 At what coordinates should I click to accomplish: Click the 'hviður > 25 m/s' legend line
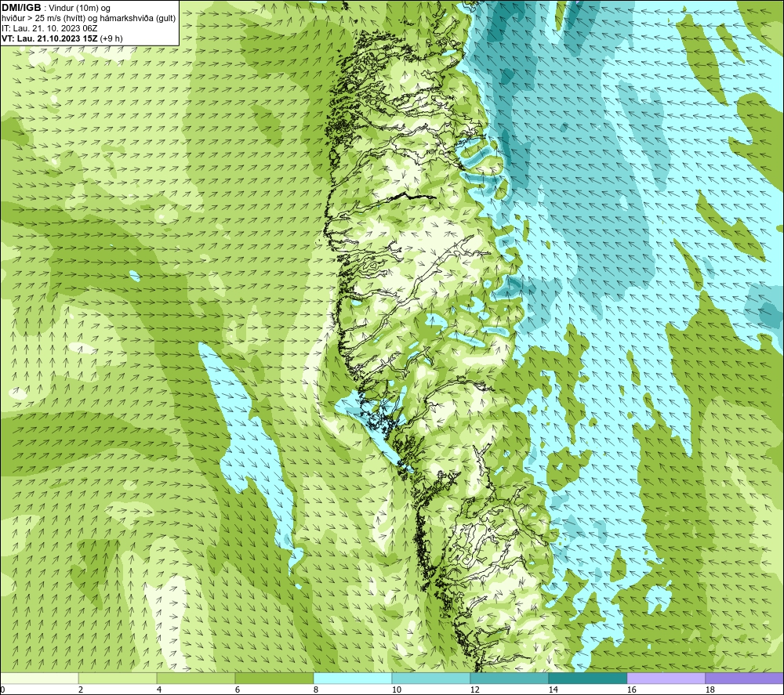(x=89, y=18)
